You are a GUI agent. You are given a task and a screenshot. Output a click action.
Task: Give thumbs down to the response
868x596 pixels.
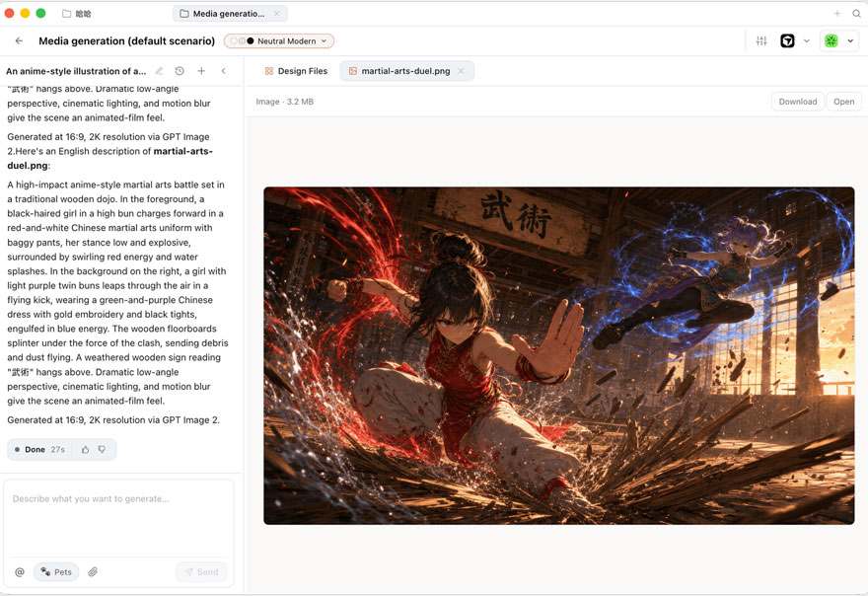point(102,450)
